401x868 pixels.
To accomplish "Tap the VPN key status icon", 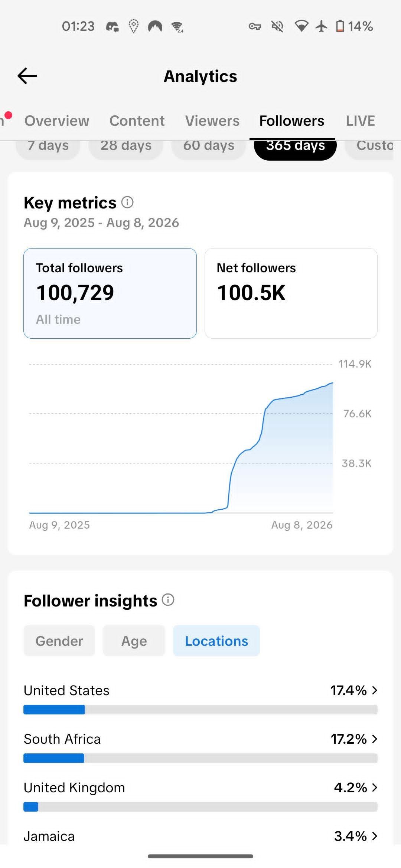I will [x=255, y=26].
